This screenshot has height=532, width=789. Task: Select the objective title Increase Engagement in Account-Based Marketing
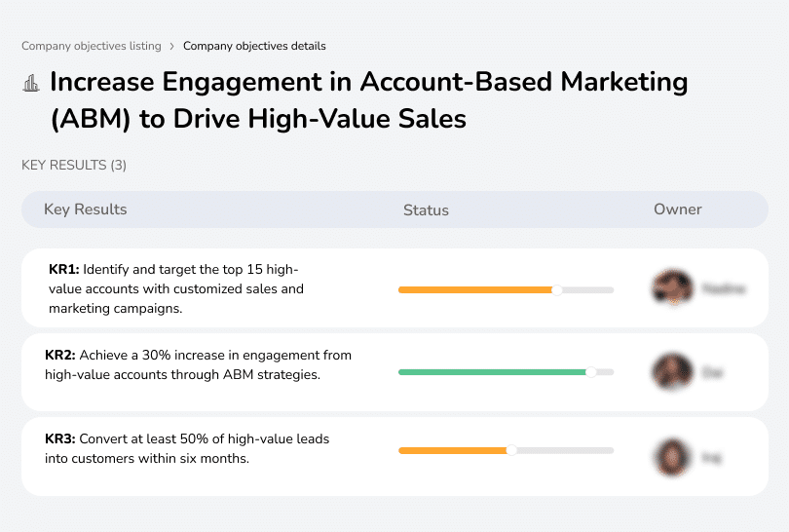[x=369, y=100]
